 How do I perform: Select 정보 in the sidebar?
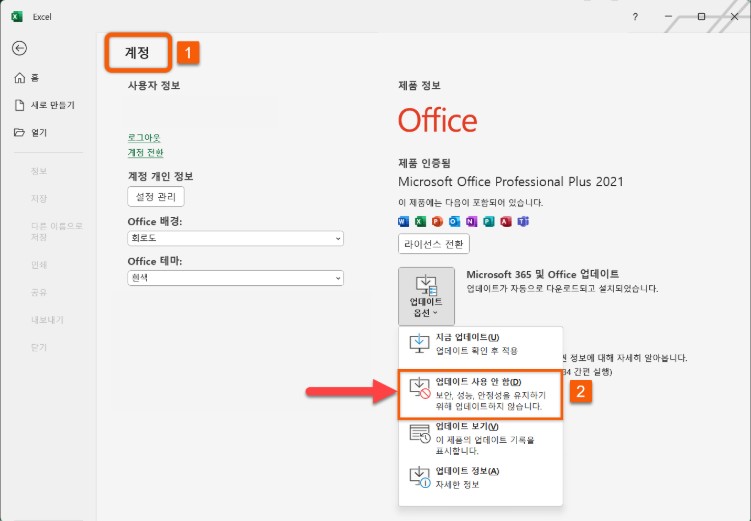39,171
